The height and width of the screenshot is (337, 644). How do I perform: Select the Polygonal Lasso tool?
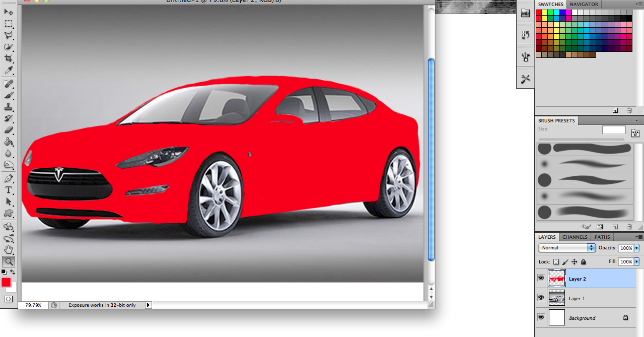tap(9, 35)
